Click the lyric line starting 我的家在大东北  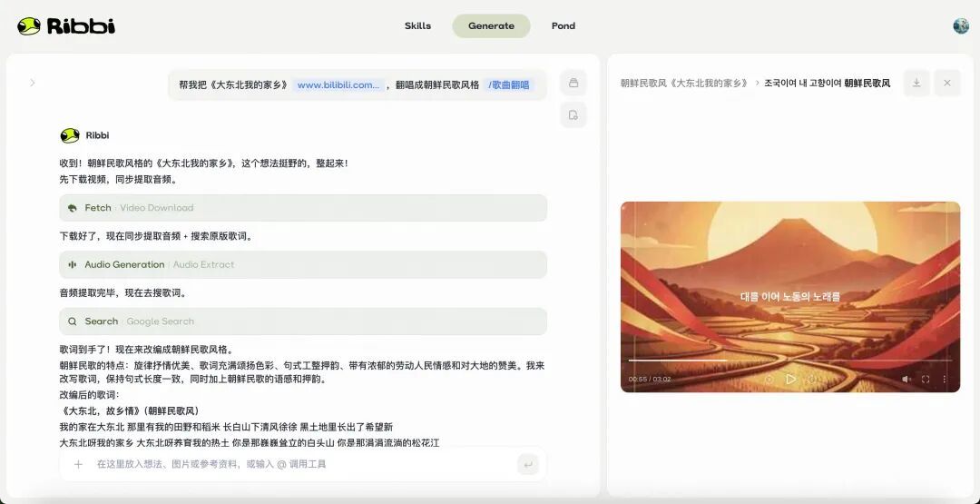tap(226, 427)
